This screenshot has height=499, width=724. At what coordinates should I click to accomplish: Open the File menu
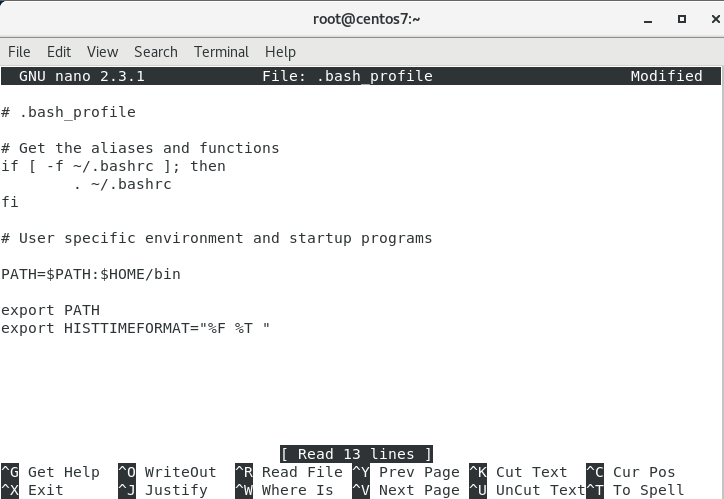click(19, 52)
